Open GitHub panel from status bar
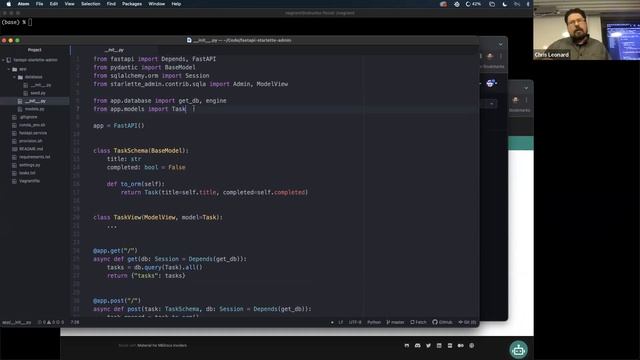 [x=442, y=322]
